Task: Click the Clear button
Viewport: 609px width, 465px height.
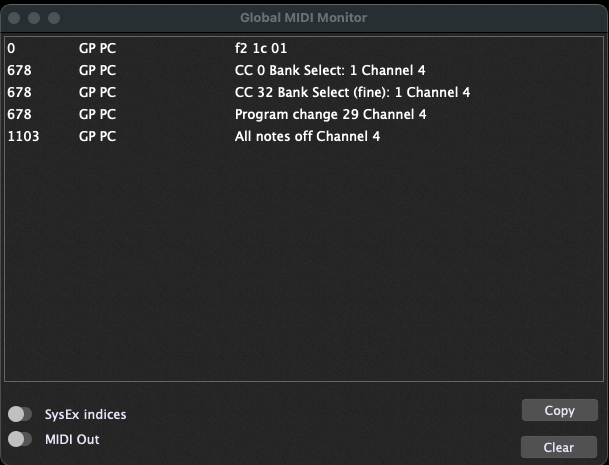Action: click(x=559, y=447)
